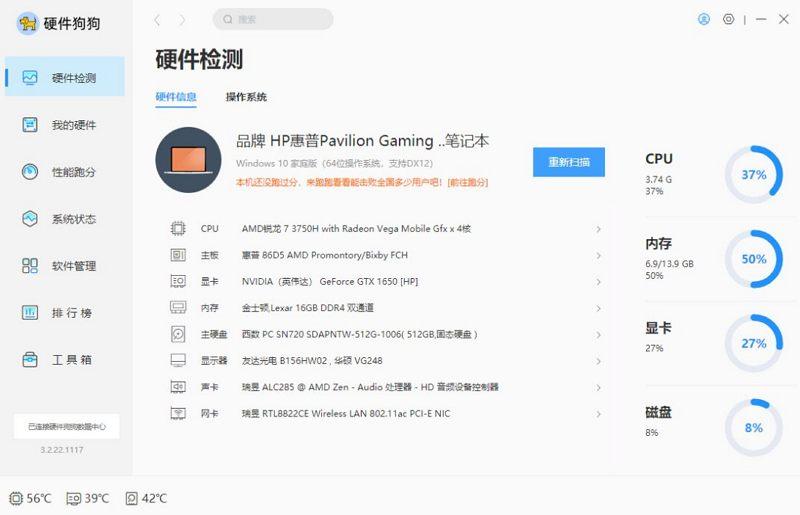800x515 pixels.
Task: Open the user account icon
Action: [704, 19]
